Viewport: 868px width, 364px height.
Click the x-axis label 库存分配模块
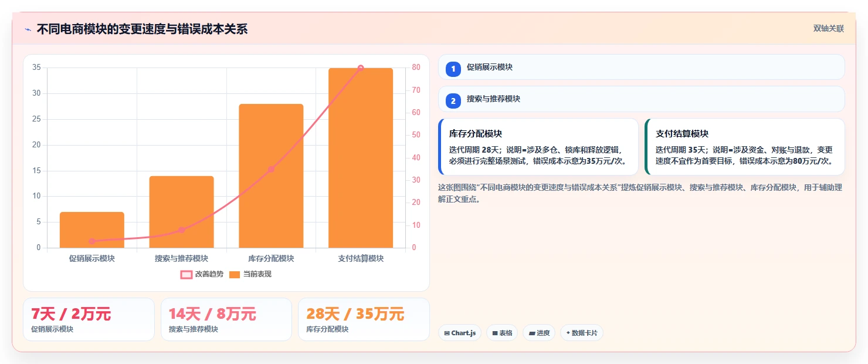[271, 258]
